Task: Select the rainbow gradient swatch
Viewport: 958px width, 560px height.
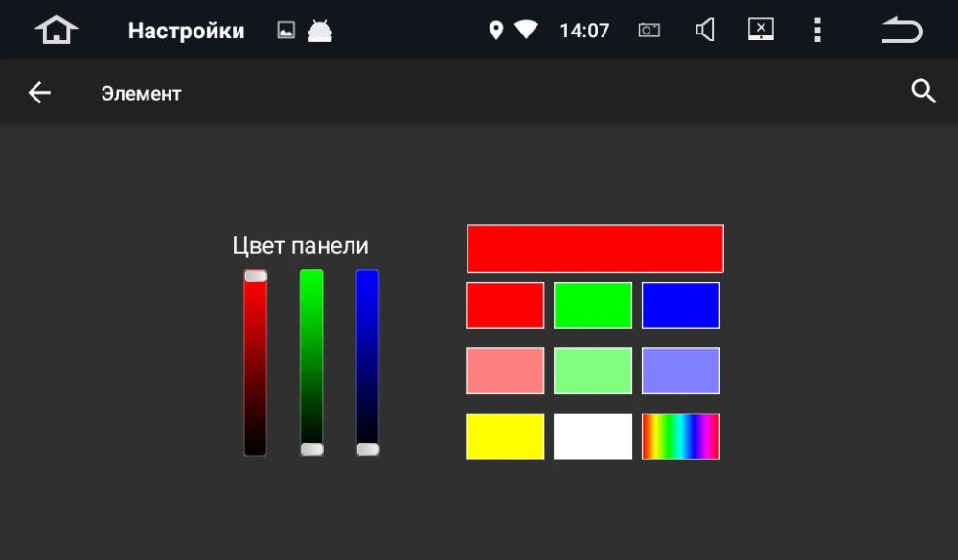Action: click(x=680, y=437)
